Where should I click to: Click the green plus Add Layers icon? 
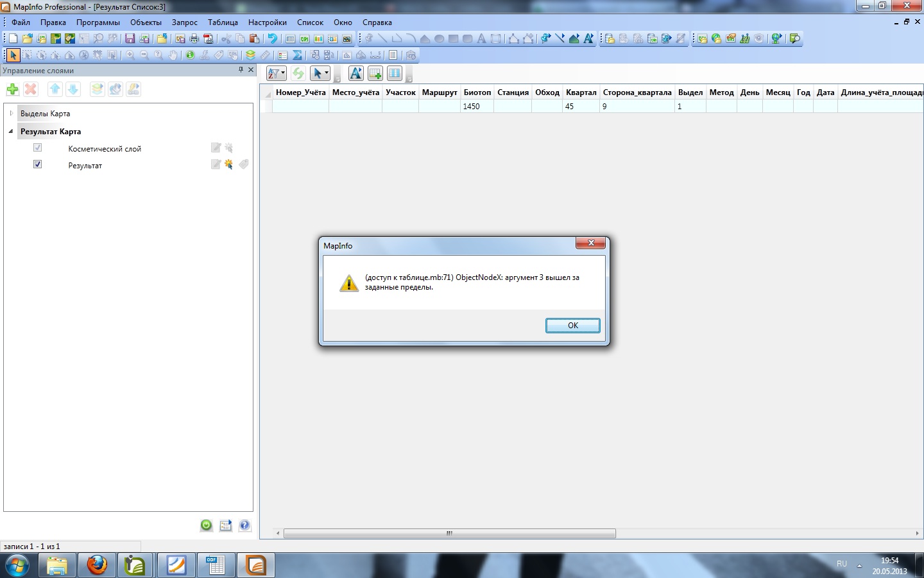[12, 89]
